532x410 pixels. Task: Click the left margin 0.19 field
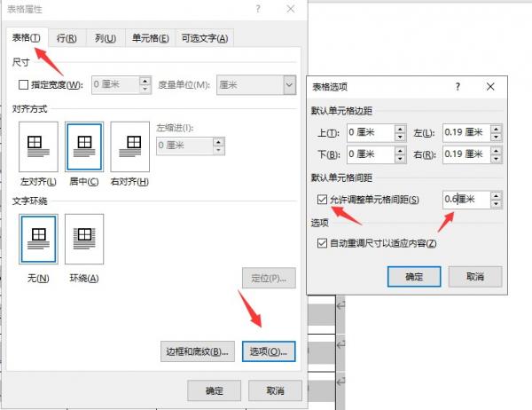click(x=466, y=132)
